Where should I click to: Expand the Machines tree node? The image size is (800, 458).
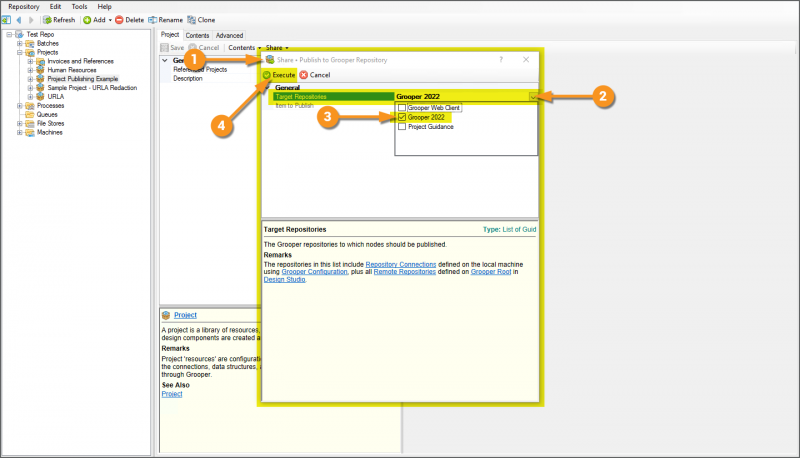(x=20, y=133)
